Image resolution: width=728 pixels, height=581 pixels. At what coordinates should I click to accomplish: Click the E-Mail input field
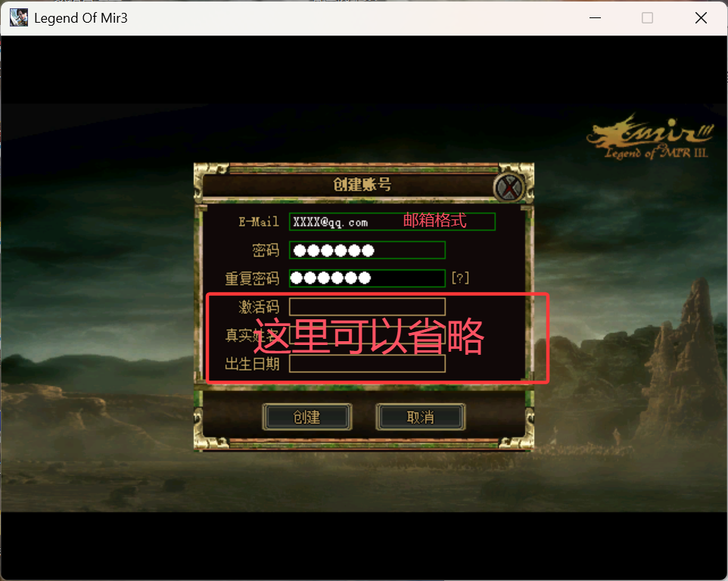pos(392,222)
